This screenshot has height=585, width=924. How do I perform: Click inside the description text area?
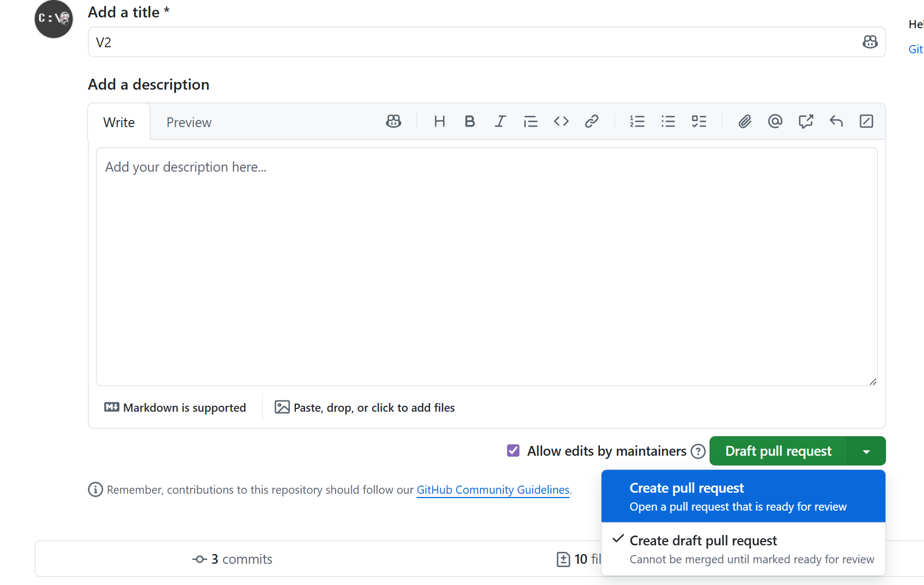click(x=486, y=266)
